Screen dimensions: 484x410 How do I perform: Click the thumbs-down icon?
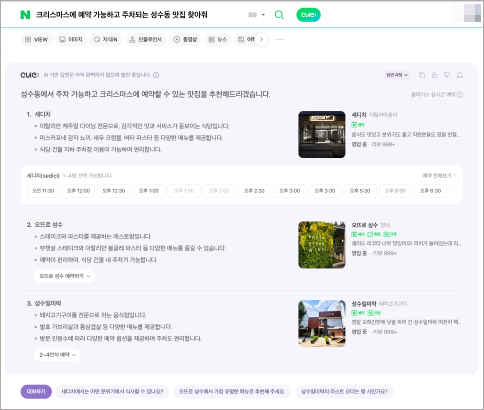coord(447,75)
